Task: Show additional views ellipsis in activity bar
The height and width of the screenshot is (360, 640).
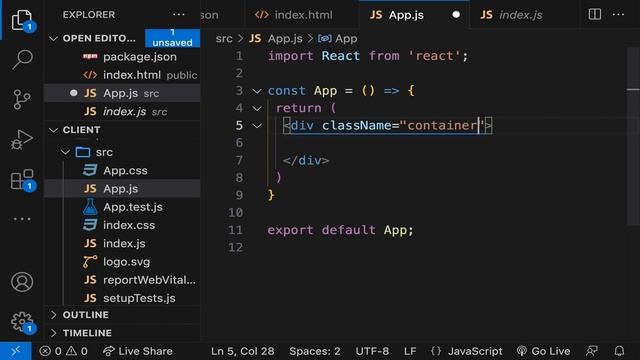Action: (x=22, y=219)
